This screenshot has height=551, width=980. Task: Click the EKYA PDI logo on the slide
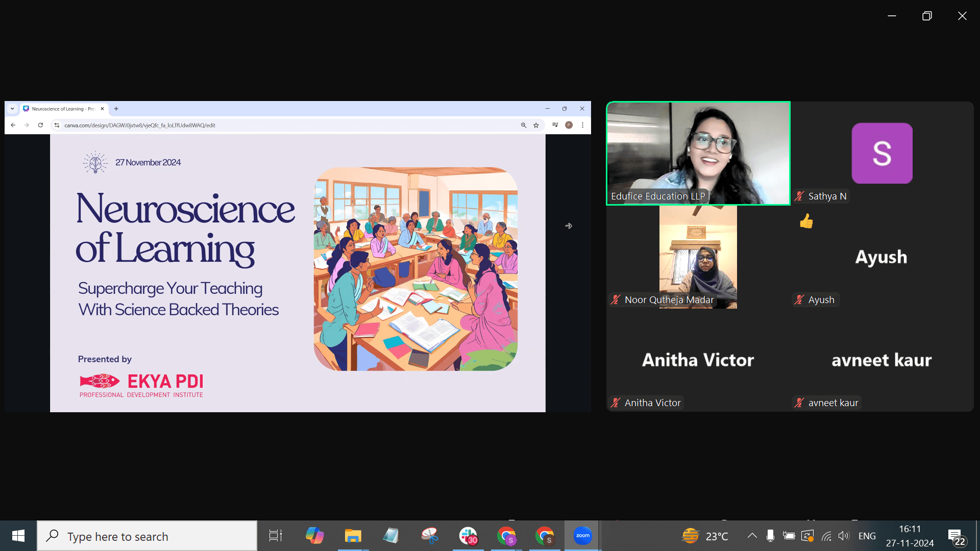pos(141,385)
